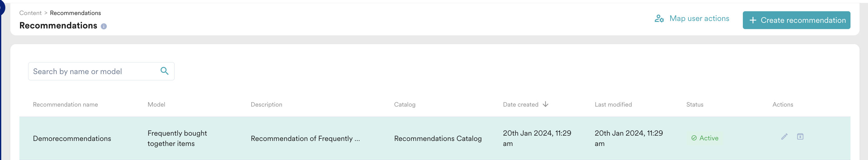Screen dimensions: 868x160
Task: Archive Demorecommendations using the box icon
Action: (800, 137)
